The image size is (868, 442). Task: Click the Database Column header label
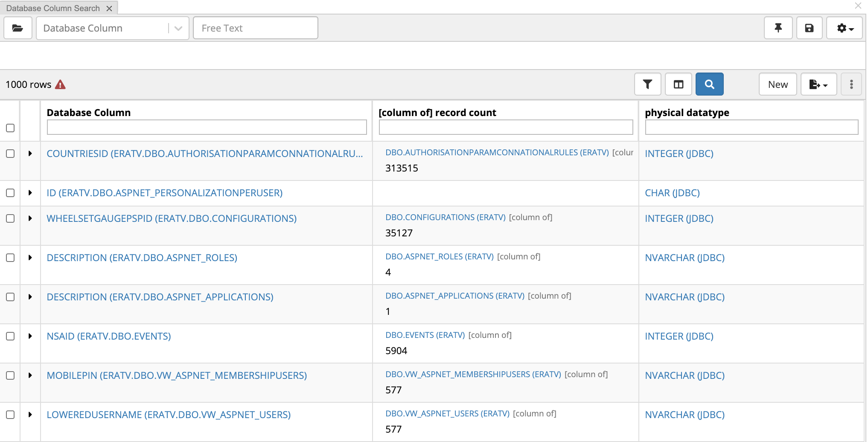click(89, 113)
